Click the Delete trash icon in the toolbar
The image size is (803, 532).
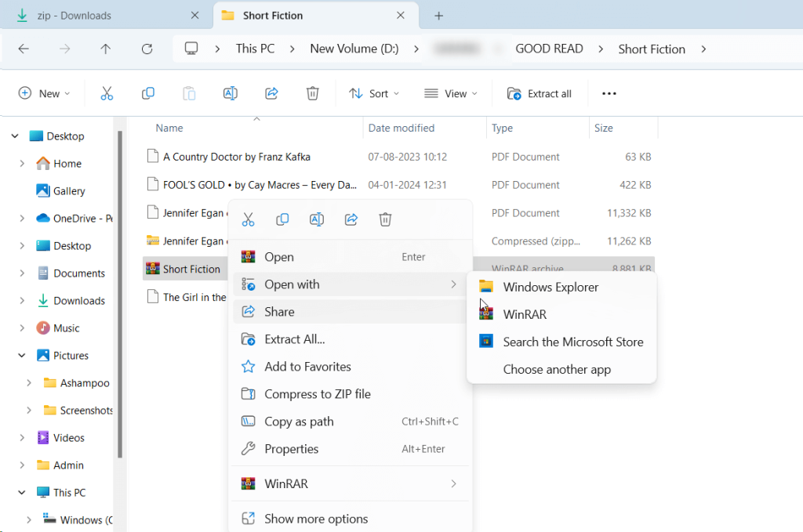point(312,93)
